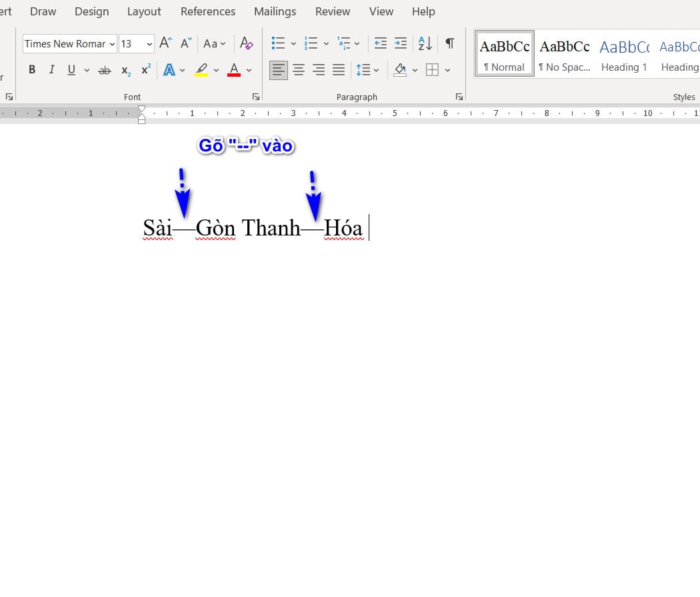Image resolution: width=700 pixels, height=597 pixels.
Task: Toggle Bold formatting
Action: [x=31, y=70]
